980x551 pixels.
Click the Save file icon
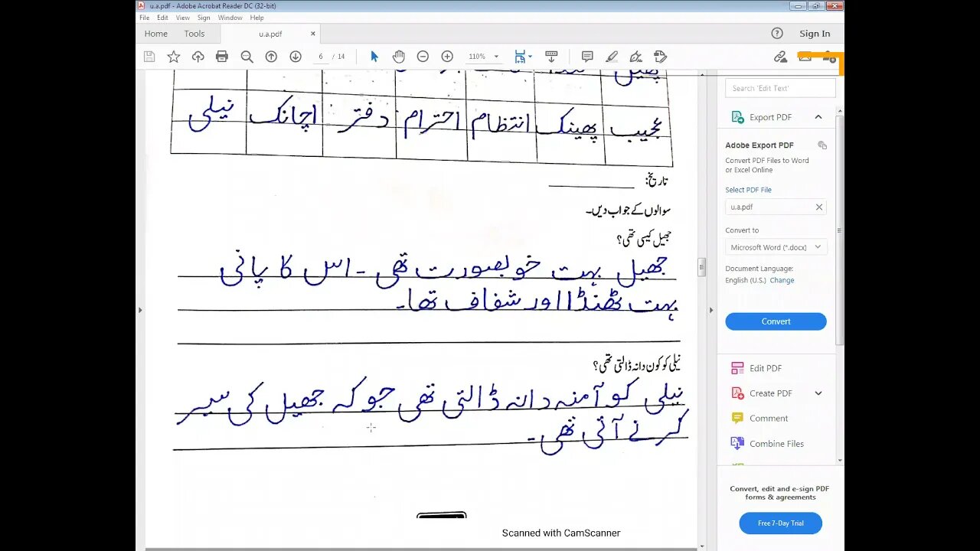149,57
